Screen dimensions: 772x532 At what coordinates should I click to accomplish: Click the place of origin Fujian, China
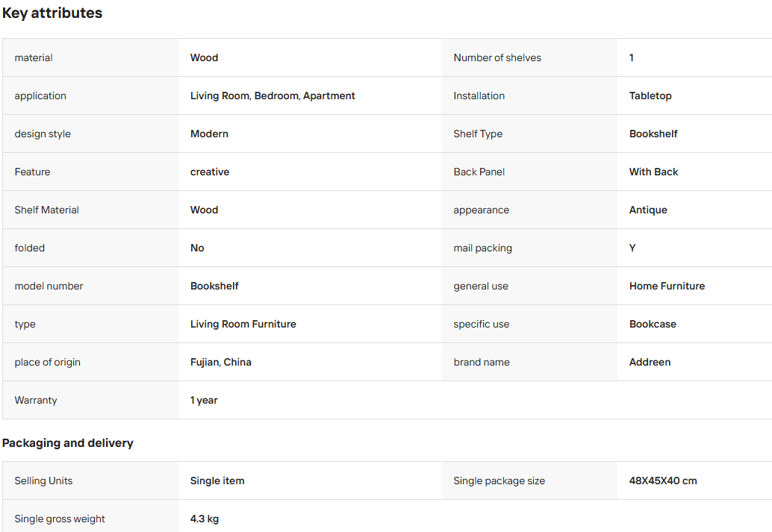221,362
